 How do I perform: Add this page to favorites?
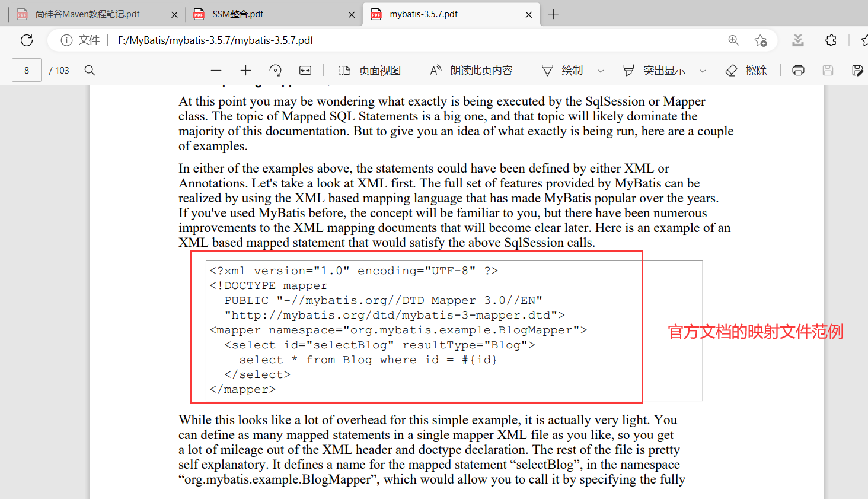click(x=761, y=40)
